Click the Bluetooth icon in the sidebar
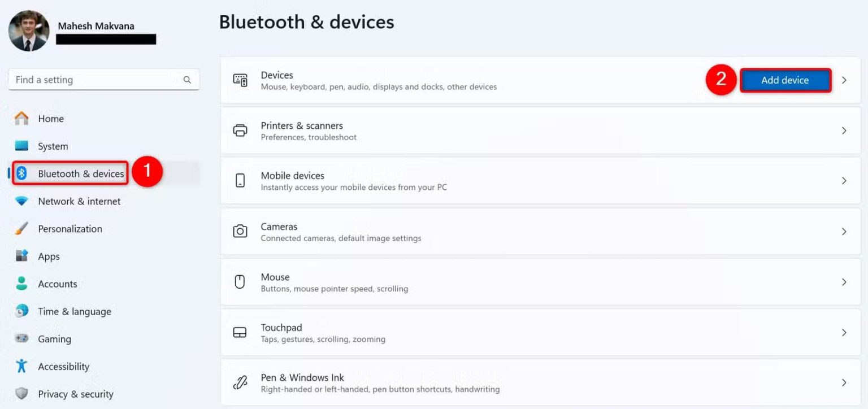 coord(24,173)
